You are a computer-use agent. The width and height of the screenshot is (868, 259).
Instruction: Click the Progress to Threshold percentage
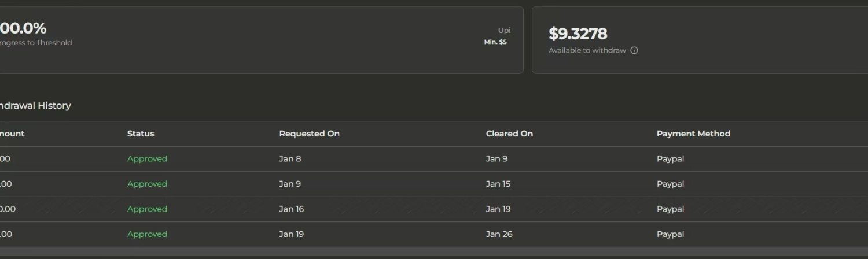coord(23,28)
